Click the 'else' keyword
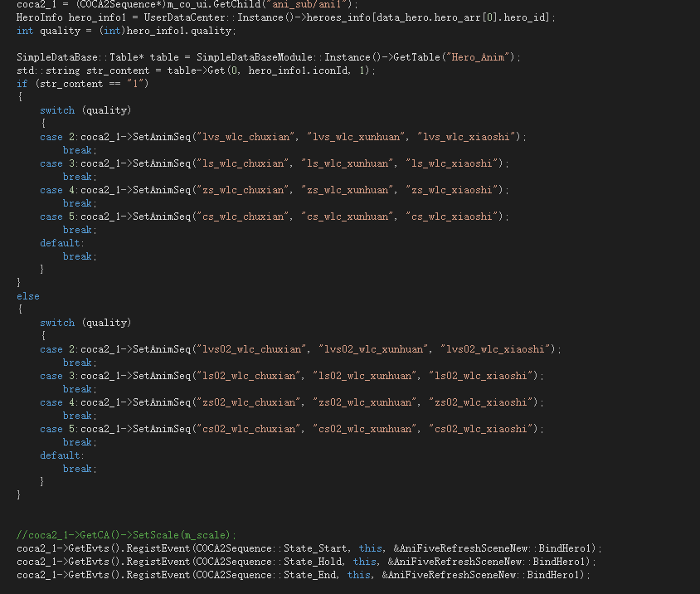This screenshot has height=594, width=700. click(x=28, y=296)
